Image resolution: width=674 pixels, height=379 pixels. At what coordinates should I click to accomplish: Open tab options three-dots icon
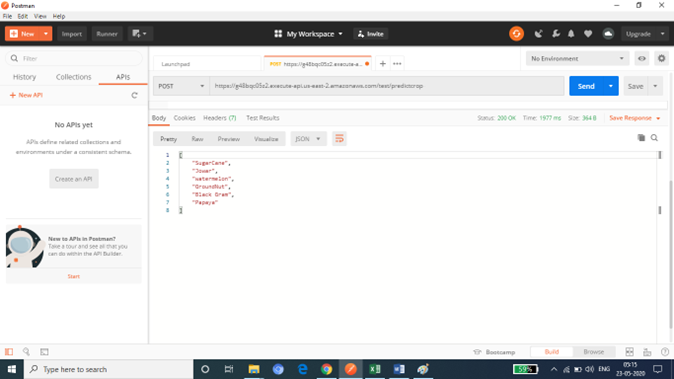coord(397,64)
